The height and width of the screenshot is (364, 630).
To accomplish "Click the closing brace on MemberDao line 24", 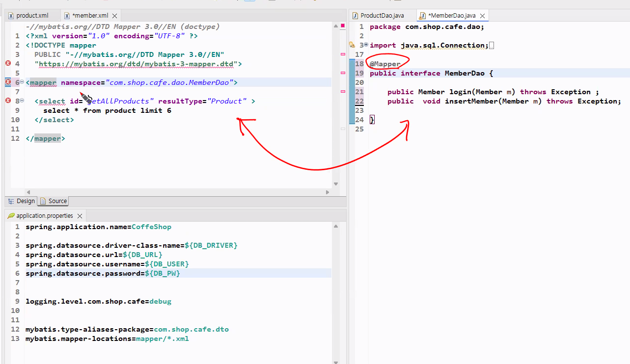I will coord(372,120).
